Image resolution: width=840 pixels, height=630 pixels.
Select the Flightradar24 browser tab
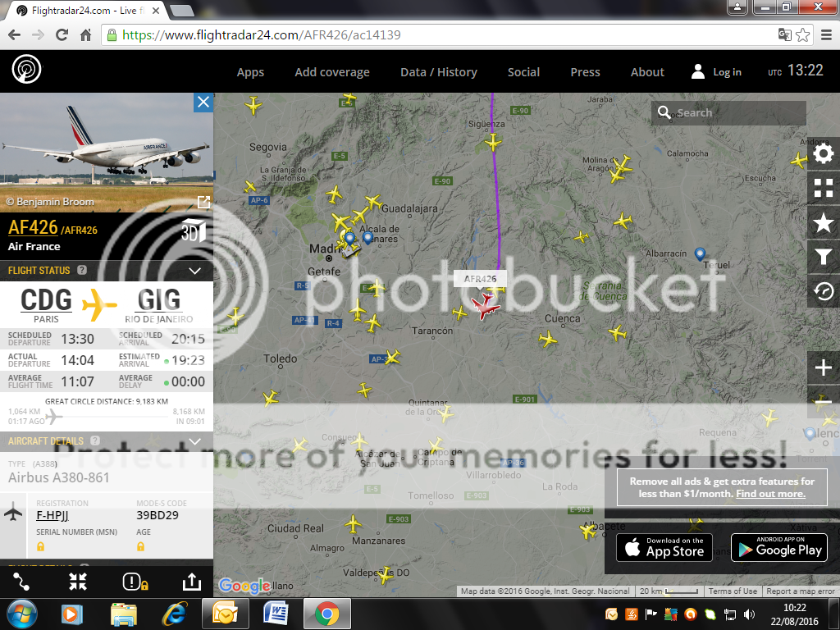click(87, 10)
